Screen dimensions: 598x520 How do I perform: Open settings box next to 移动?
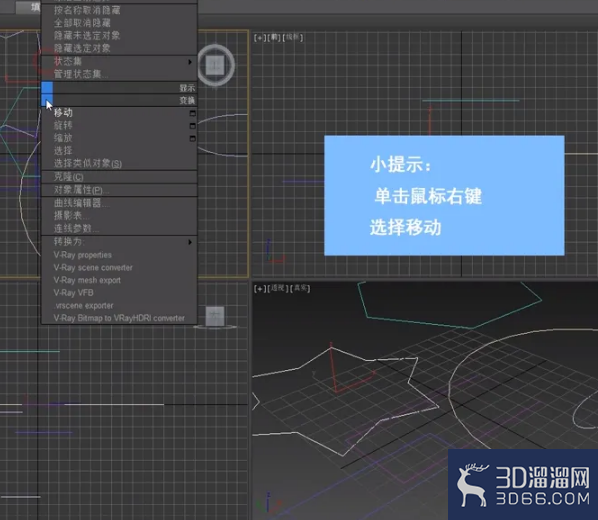(193, 113)
